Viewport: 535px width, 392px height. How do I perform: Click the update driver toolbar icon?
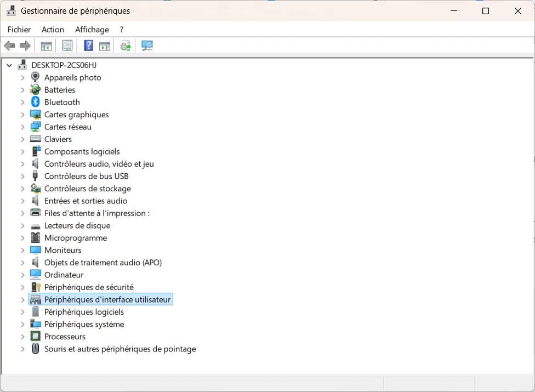point(126,46)
